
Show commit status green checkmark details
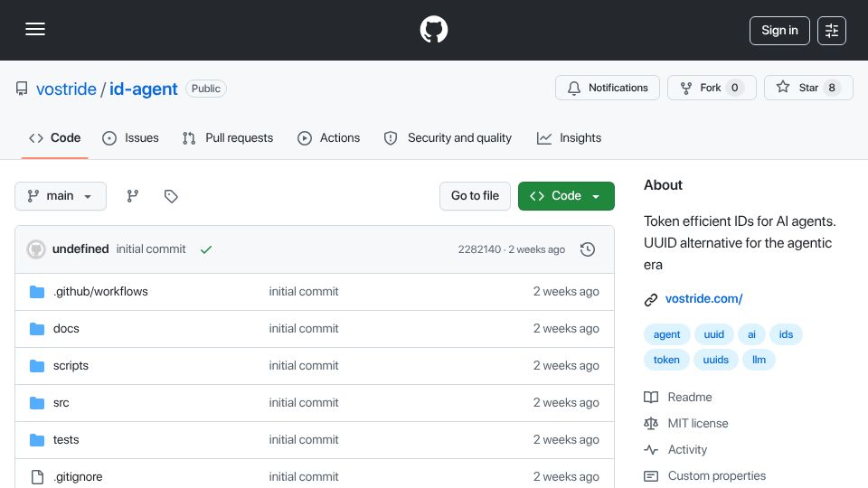[x=206, y=249]
